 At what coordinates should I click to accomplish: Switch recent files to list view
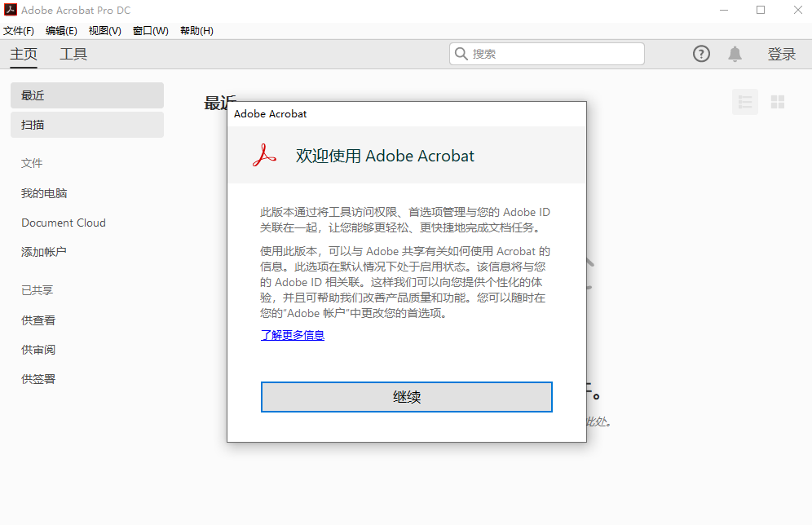click(x=744, y=101)
